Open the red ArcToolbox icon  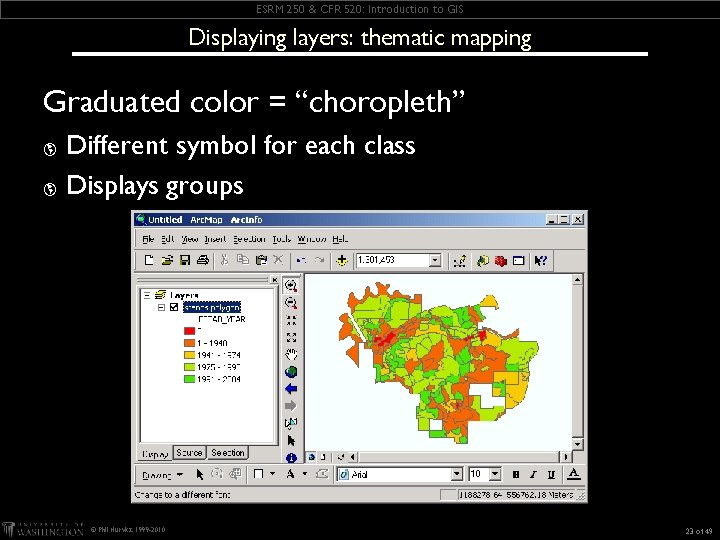[x=501, y=261]
